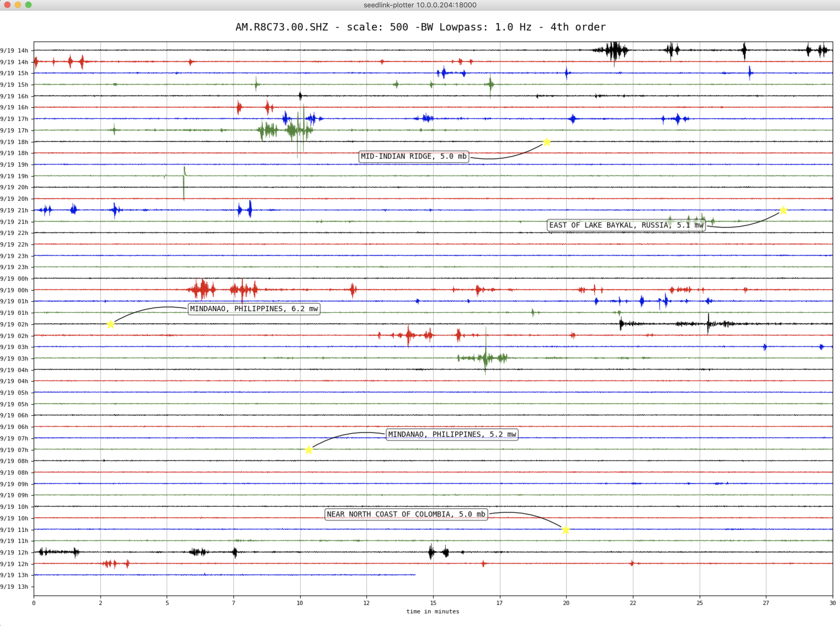This screenshot has height=626, width=840.
Task: Click the x-axis tick label 7
Action: (233, 603)
